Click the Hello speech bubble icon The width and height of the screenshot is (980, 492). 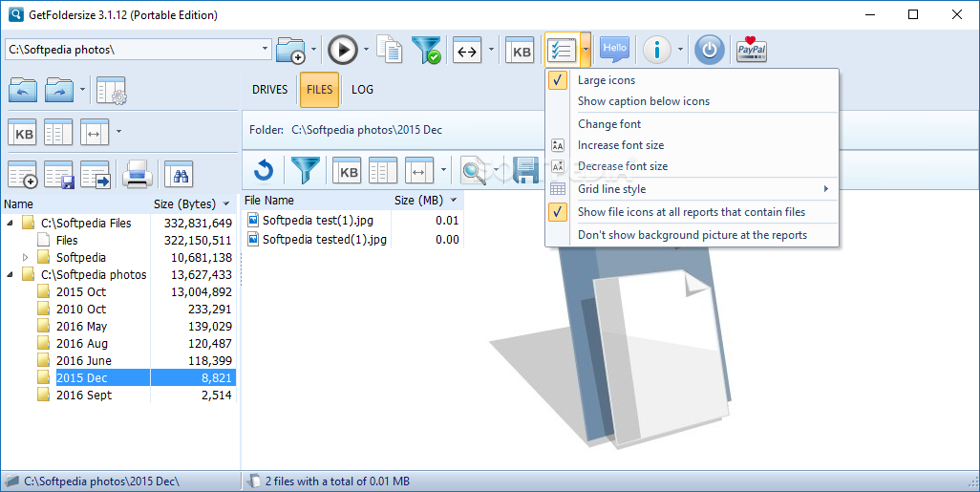pyautogui.click(x=614, y=50)
